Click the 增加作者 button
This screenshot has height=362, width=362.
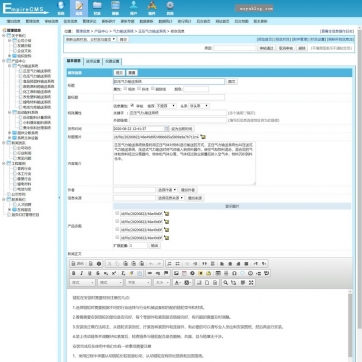coord(188,190)
